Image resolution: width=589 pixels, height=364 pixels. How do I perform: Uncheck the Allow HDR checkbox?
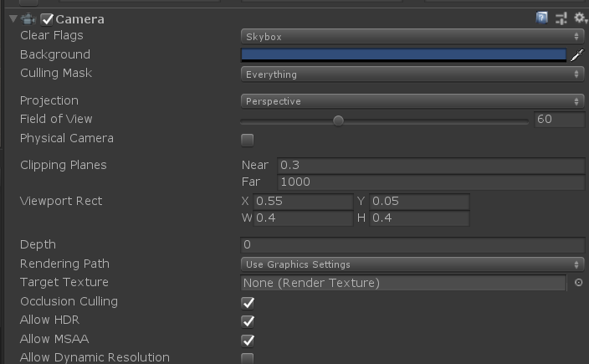[248, 321]
